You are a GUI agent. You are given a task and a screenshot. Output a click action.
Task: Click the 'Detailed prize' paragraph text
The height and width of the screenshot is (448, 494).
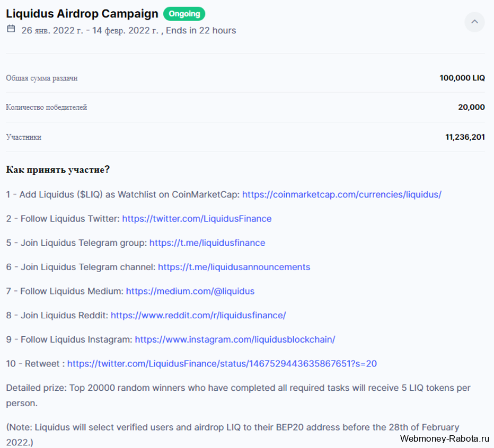[x=238, y=396]
